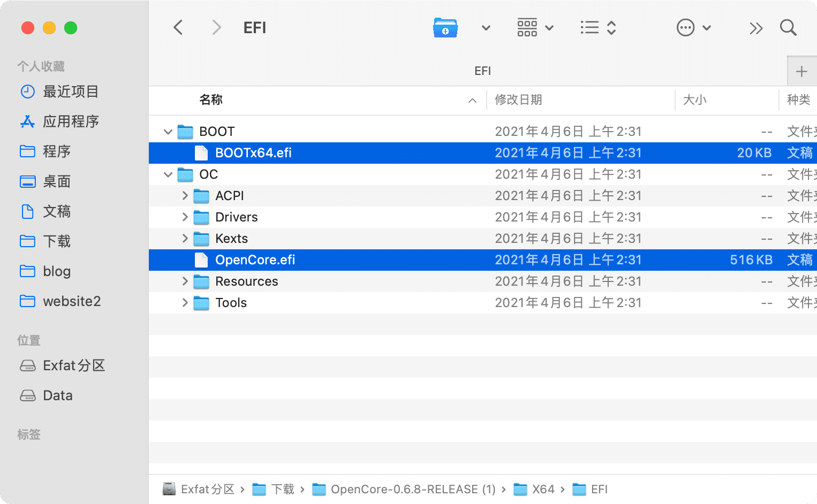Open the ellipsis action menu

coord(693,28)
